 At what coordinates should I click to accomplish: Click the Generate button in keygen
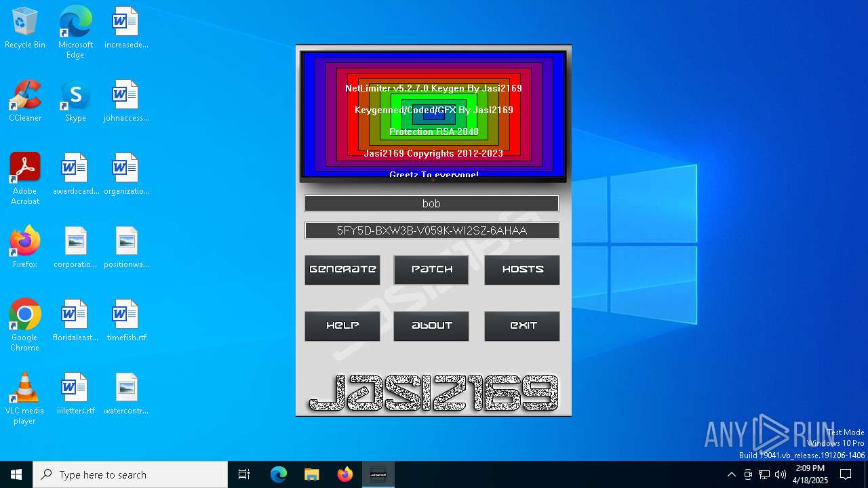pos(342,270)
